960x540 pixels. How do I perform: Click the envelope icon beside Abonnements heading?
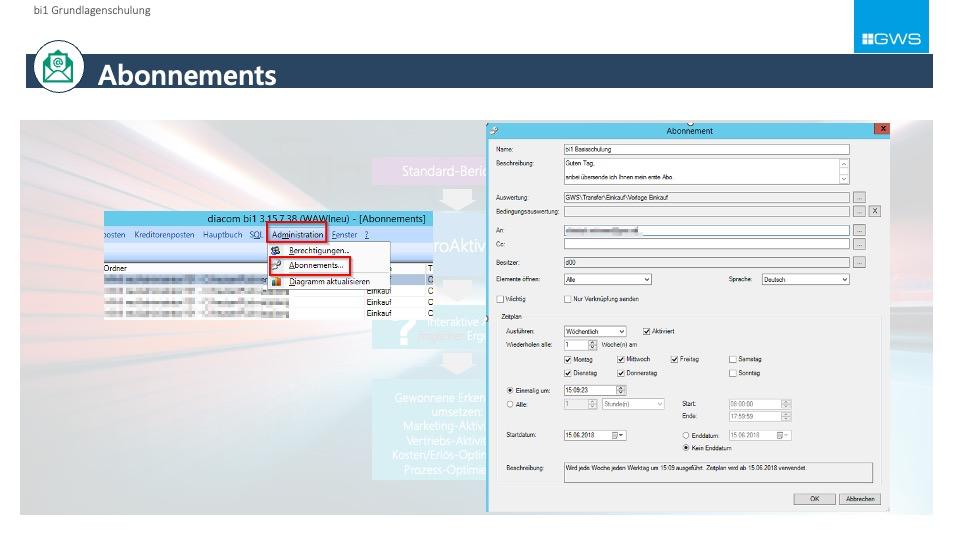58,67
